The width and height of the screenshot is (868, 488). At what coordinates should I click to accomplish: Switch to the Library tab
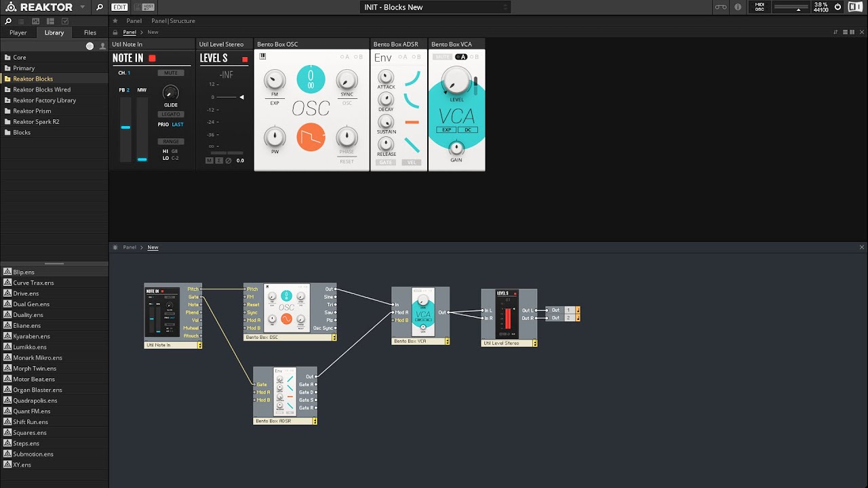(54, 33)
